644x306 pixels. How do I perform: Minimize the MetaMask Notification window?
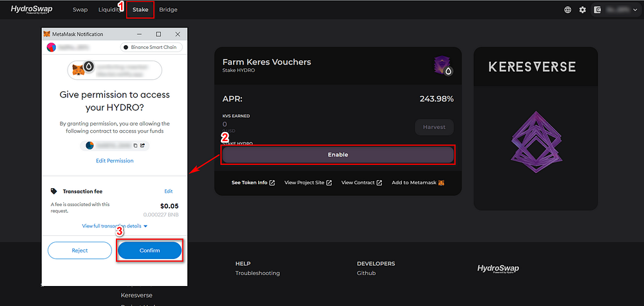(x=139, y=34)
